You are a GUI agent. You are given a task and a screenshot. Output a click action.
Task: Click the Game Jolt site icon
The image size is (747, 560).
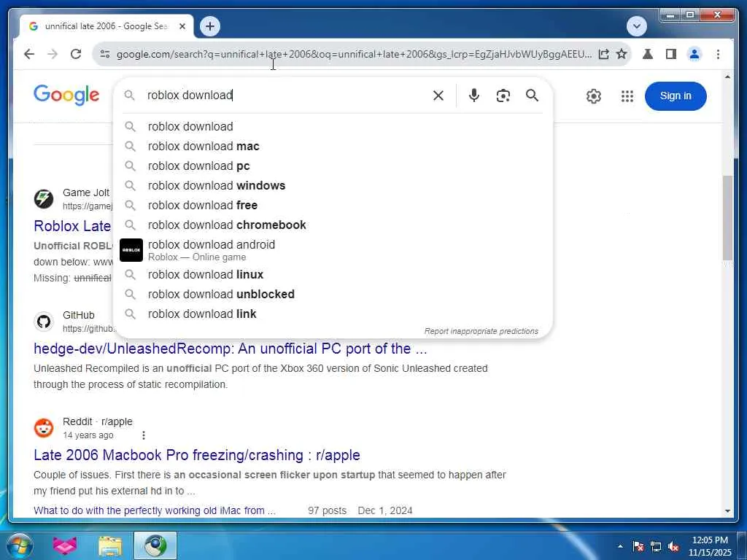click(x=44, y=198)
